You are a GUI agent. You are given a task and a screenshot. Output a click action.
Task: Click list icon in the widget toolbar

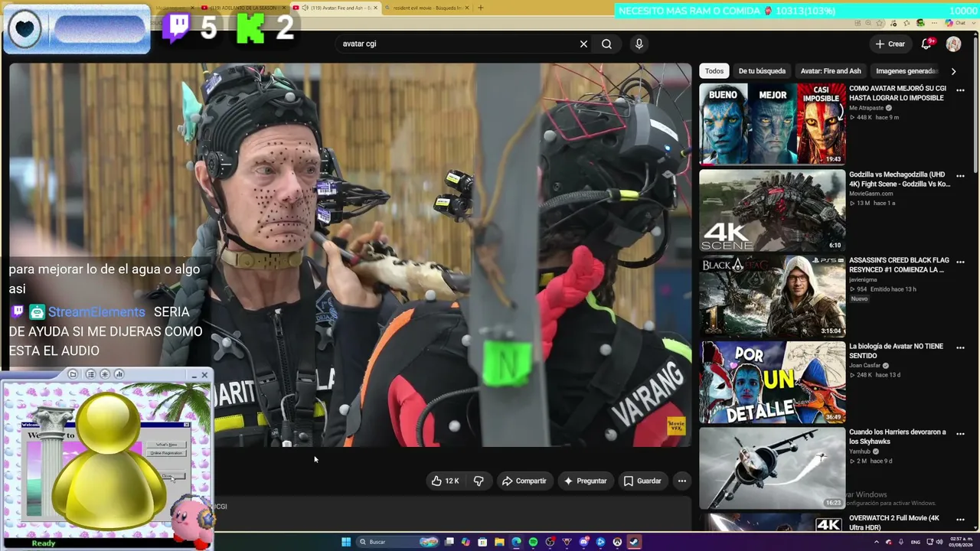pos(90,374)
